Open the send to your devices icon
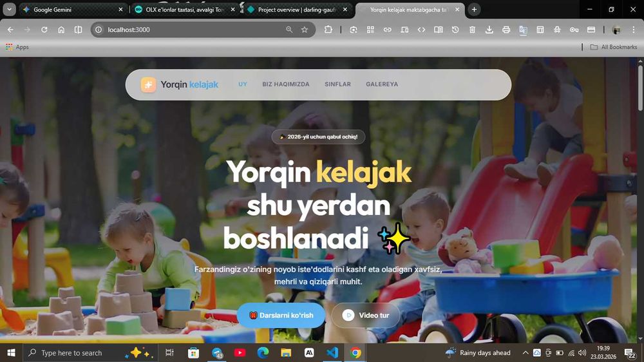Screen dimensions: 644x362 click(404, 30)
